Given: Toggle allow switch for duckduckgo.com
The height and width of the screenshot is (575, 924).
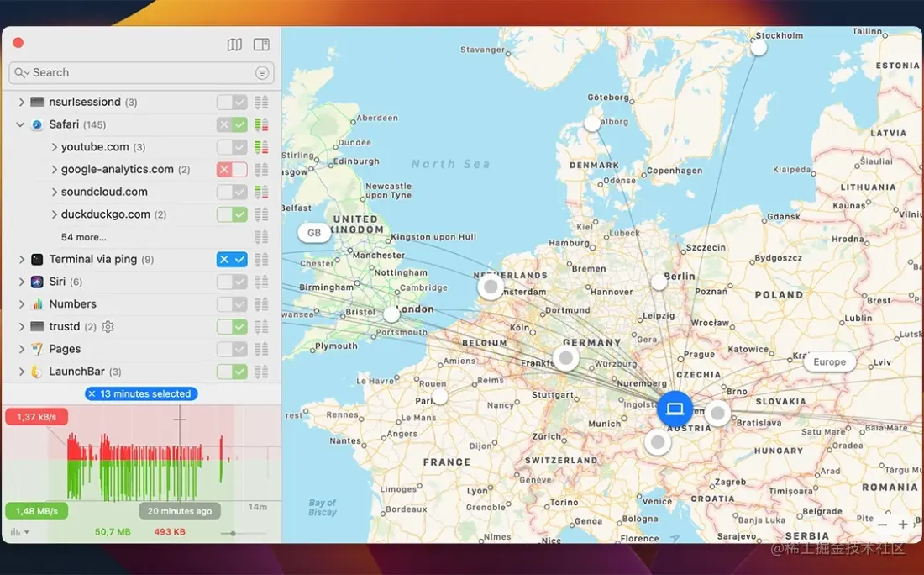Looking at the screenshot, I should (x=232, y=214).
